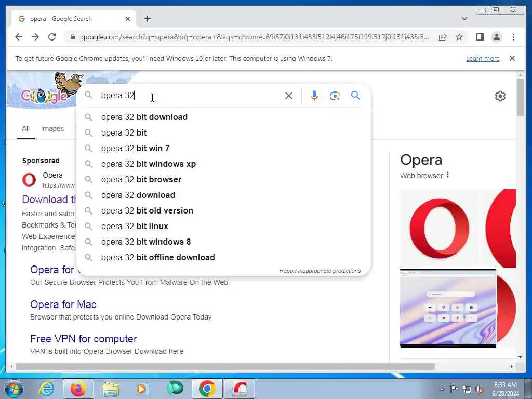Pick suggestion 'opera 32 bit win 7'
This screenshot has width=532, height=399.
pyautogui.click(x=224, y=148)
